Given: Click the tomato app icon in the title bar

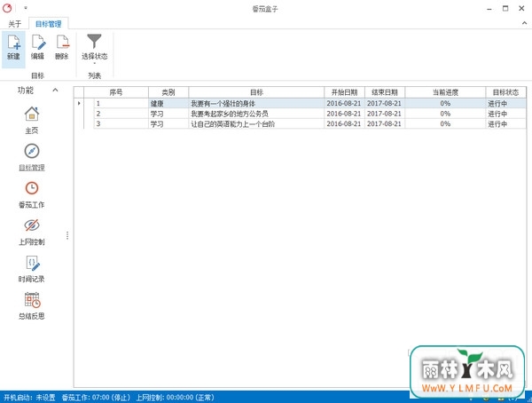Looking at the screenshot, I should point(7,8).
